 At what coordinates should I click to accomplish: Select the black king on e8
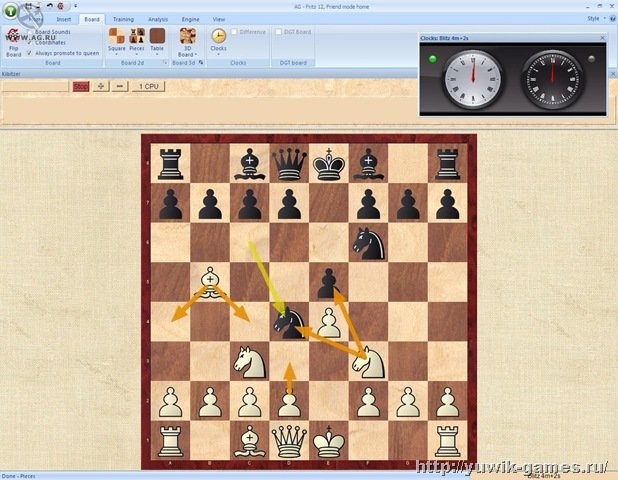click(329, 163)
